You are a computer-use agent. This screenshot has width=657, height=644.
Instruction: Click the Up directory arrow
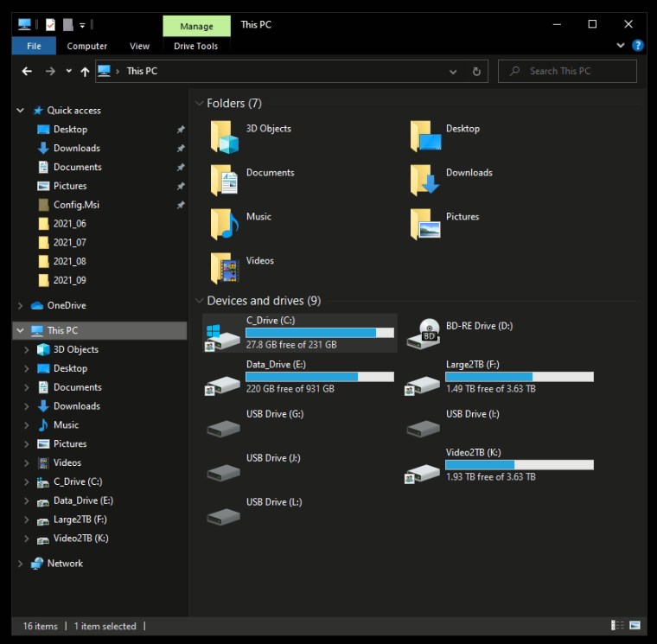click(85, 72)
